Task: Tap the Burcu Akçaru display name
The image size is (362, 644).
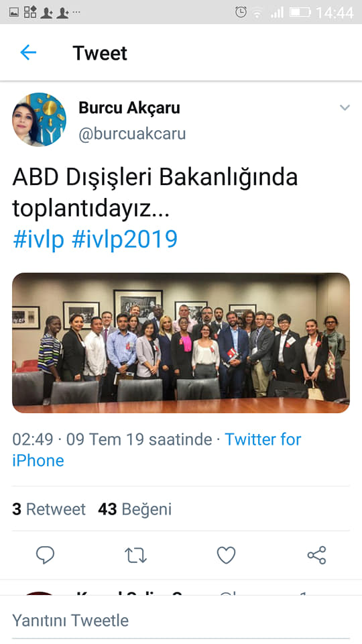Action: pyautogui.click(x=129, y=107)
